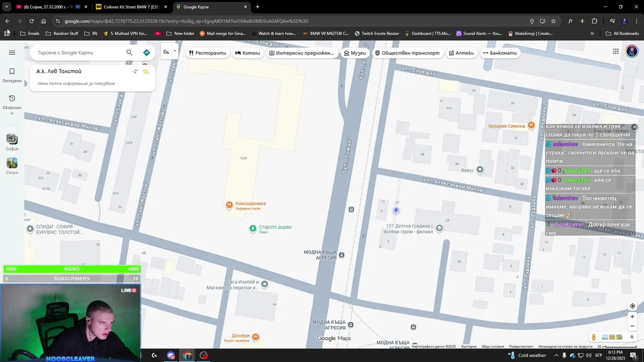Open the IRL bookmark folder

pyautogui.click(x=91, y=34)
